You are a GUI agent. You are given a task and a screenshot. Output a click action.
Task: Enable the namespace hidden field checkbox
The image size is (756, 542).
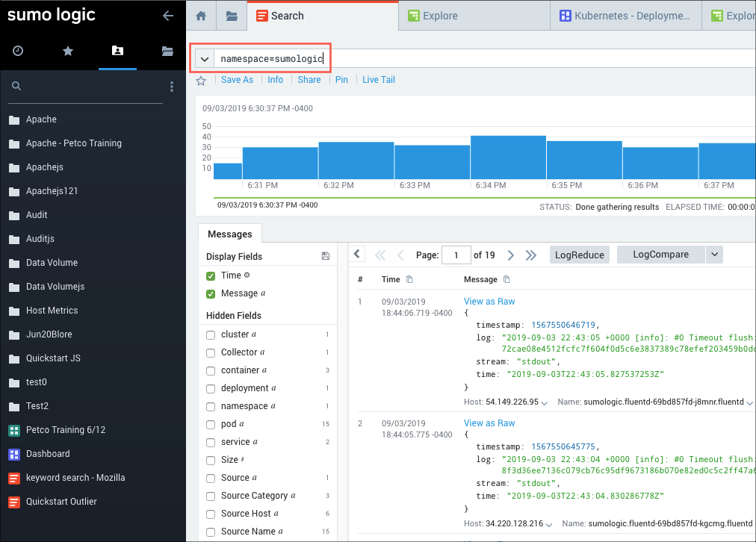coord(211,406)
